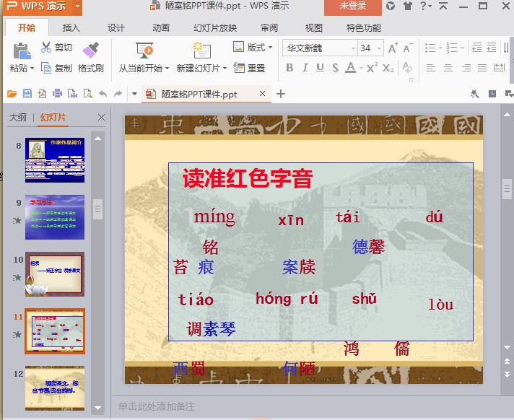Save document with floppy disk icon

[x=27, y=94]
